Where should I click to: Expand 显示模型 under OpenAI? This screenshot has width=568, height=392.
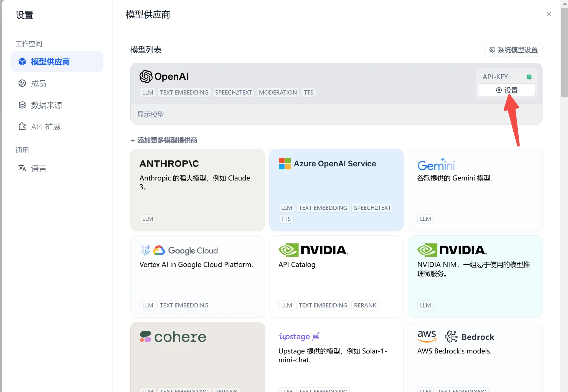pyautogui.click(x=151, y=114)
